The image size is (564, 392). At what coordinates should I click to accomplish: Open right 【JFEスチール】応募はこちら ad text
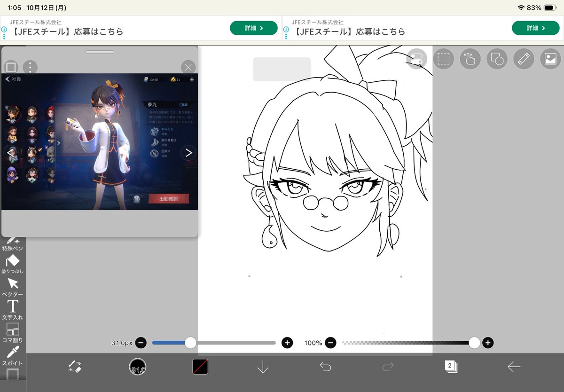tap(349, 32)
